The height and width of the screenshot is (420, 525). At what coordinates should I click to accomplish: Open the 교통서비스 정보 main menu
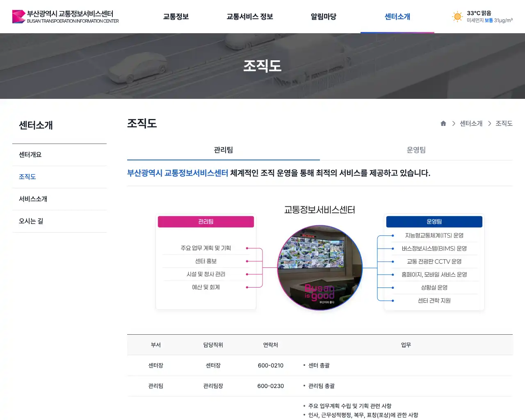point(250,16)
